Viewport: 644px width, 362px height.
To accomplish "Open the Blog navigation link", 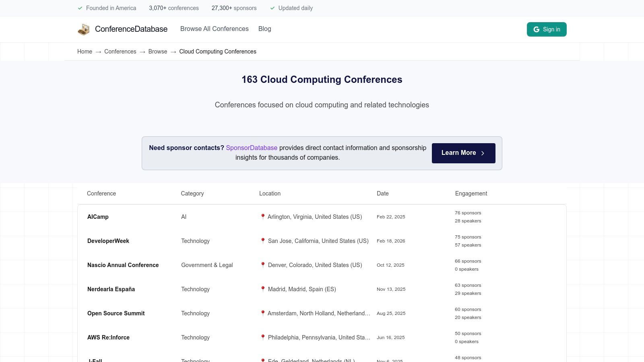I will point(264,29).
